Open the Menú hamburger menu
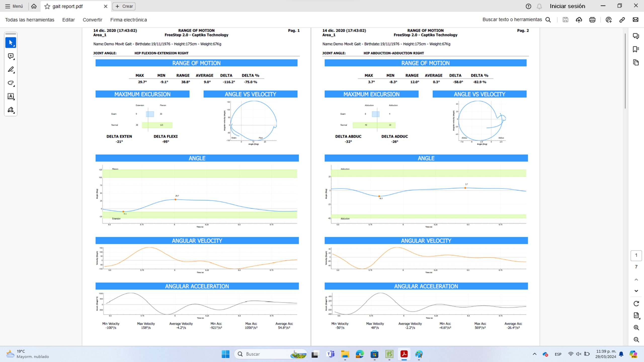Screen dimensions: 644x362 point(14,6)
